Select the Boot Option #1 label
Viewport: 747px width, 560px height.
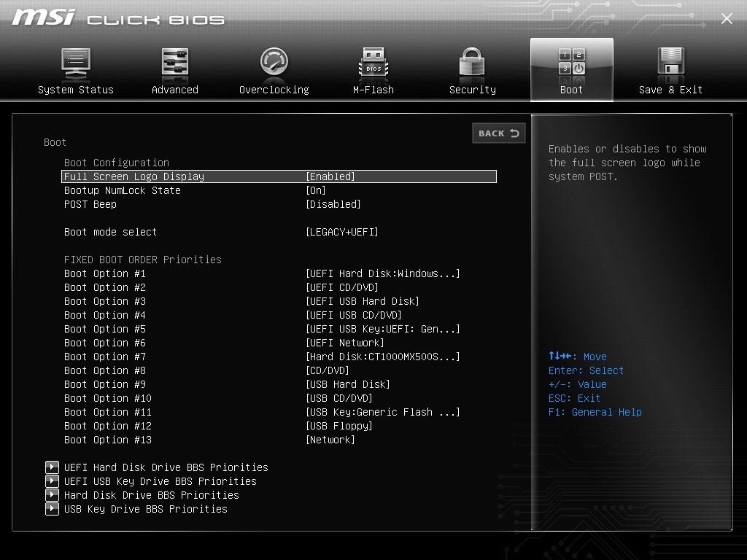pos(105,274)
